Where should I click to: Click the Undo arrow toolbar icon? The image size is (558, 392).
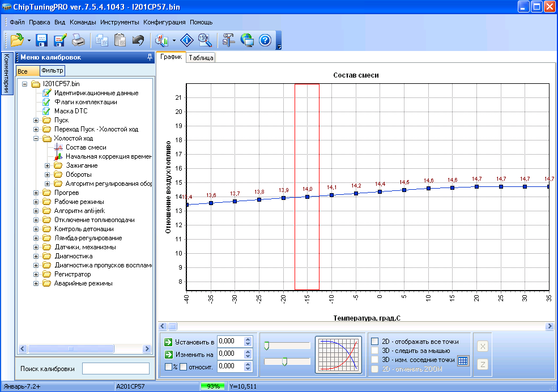pos(138,40)
